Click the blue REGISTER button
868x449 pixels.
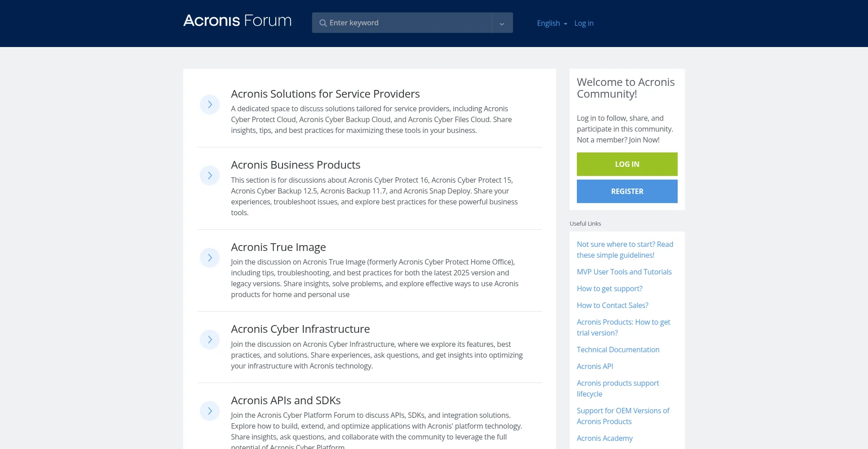pos(627,191)
